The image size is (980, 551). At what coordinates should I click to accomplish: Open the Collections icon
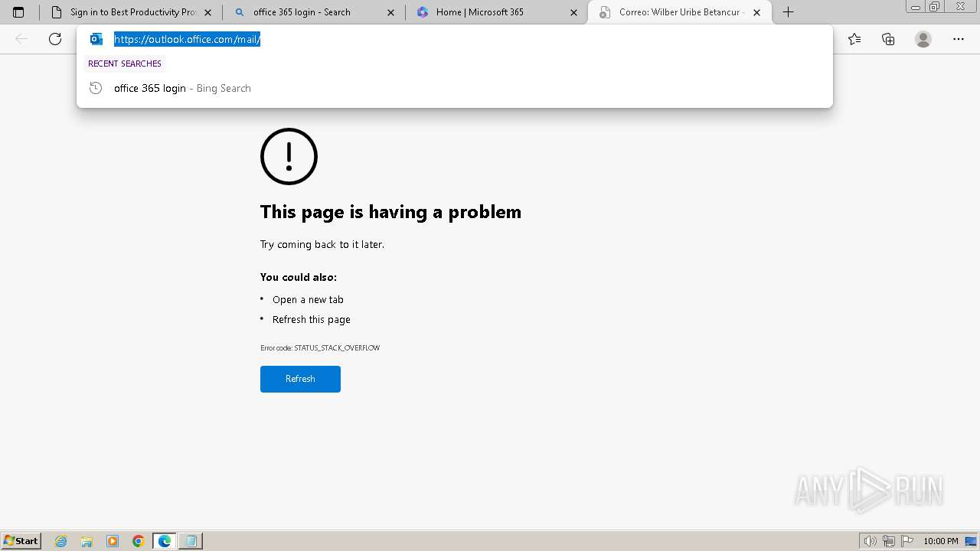pyautogui.click(x=888, y=39)
